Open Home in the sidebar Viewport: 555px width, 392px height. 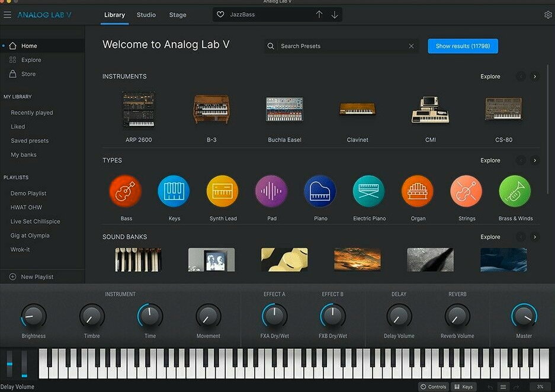(42, 46)
